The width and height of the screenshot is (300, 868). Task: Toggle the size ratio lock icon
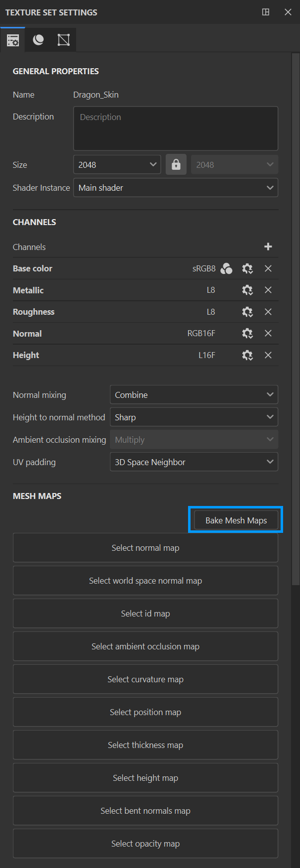176,164
